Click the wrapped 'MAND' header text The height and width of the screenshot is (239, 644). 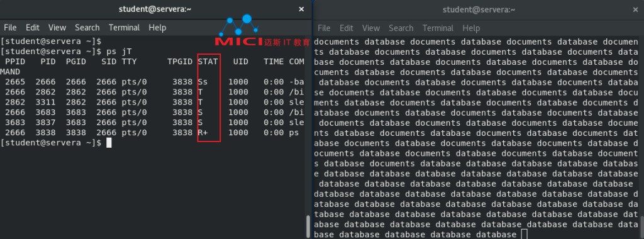coord(10,72)
